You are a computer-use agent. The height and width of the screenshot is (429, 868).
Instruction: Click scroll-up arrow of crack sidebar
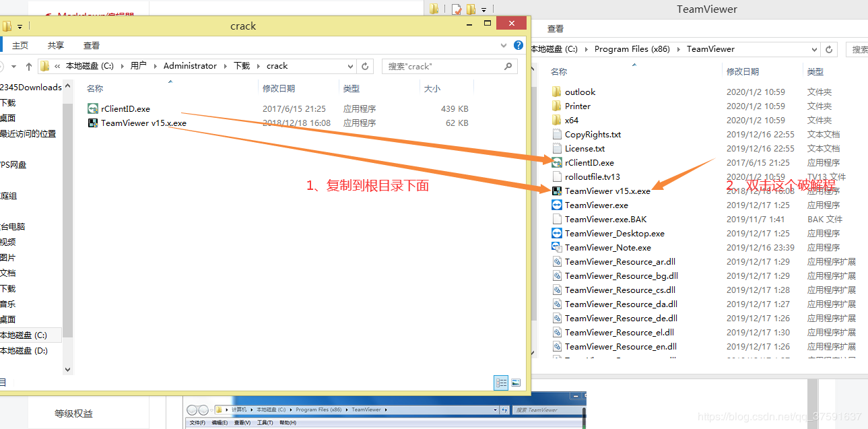[x=67, y=87]
